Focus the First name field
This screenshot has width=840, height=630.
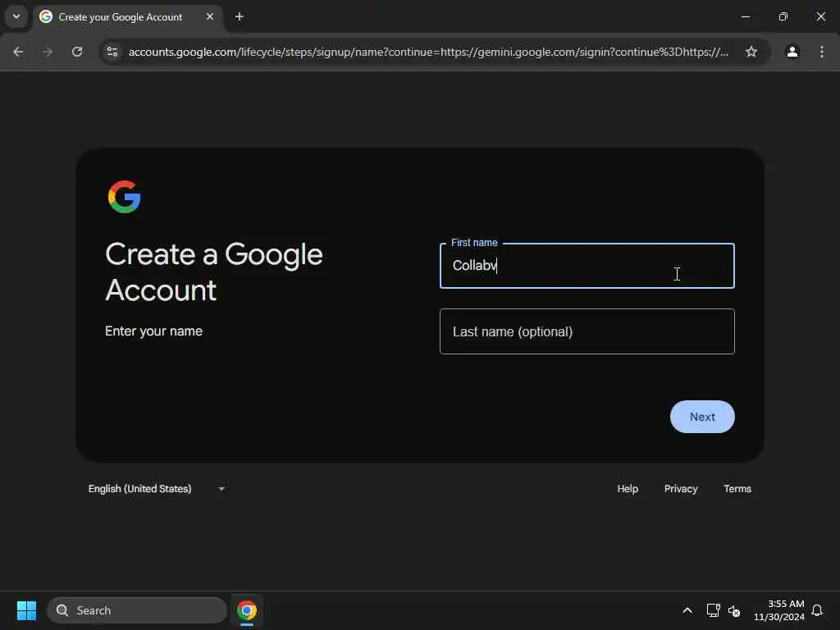587,266
